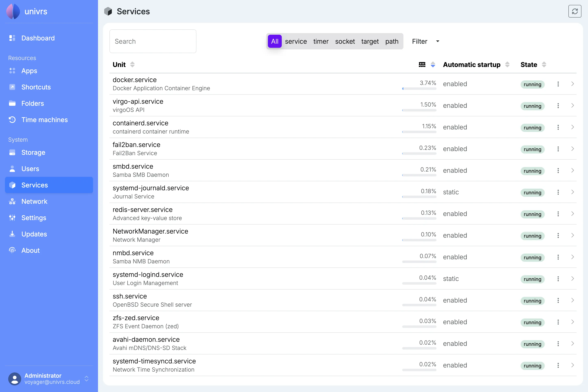The image size is (588, 392).
Task: Open the three-dot menu for fail2ban.service
Action: pyautogui.click(x=558, y=149)
